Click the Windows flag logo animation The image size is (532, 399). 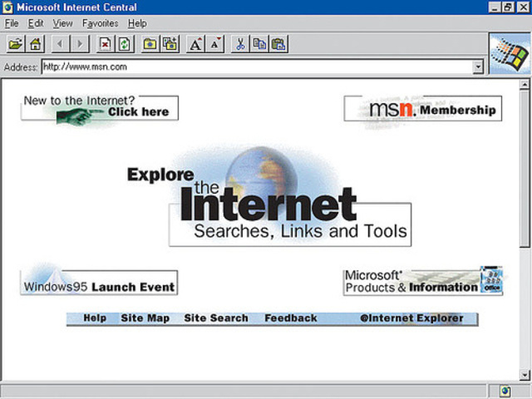pos(510,54)
